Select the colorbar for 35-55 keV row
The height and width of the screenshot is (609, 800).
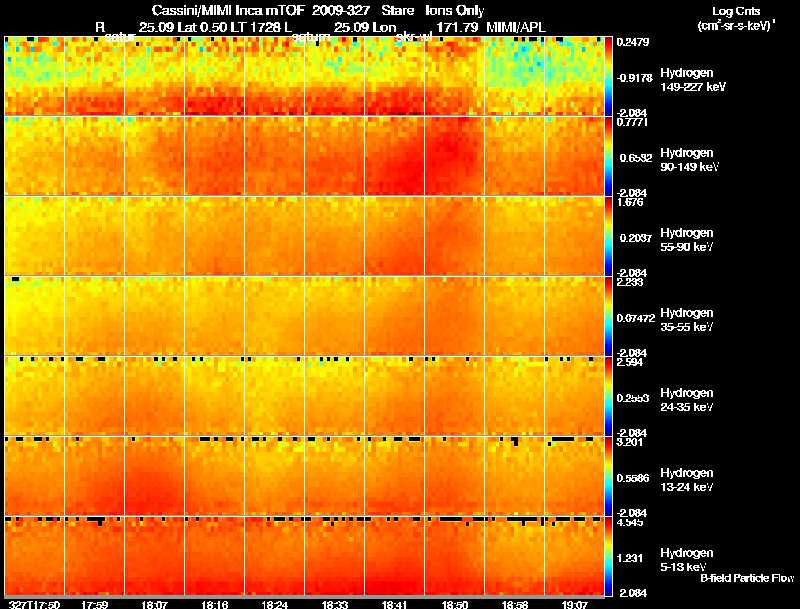coord(609,316)
